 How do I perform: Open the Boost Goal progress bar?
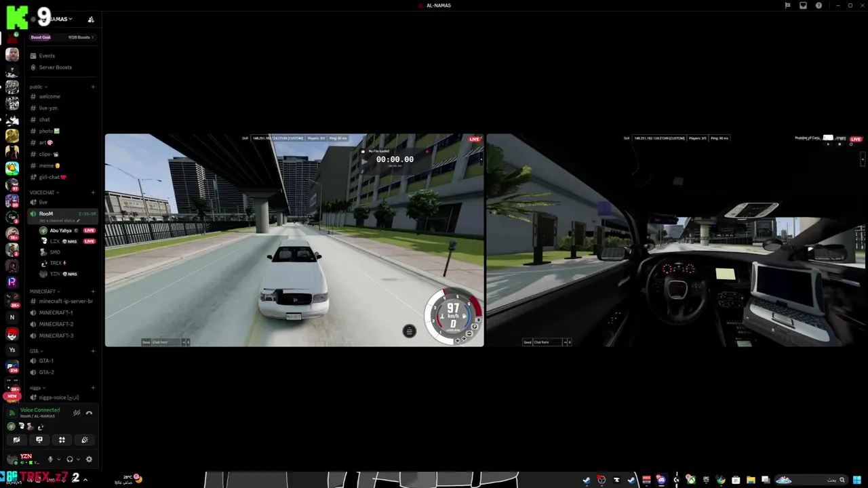coord(62,37)
